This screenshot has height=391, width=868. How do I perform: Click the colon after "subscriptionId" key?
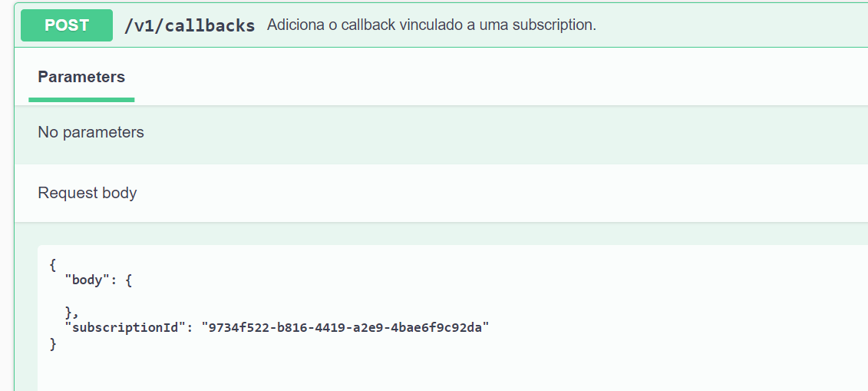190,328
